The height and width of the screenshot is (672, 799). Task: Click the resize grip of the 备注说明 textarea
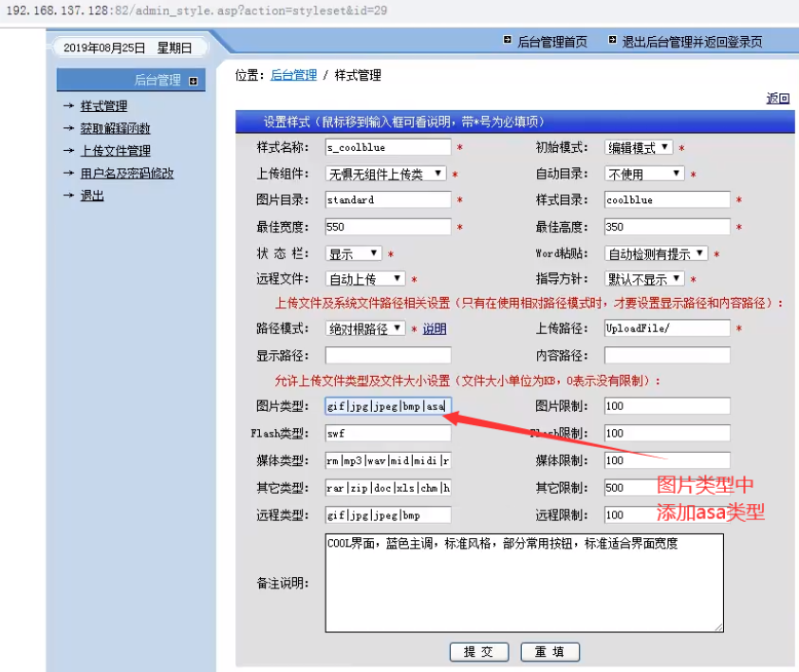(718, 627)
